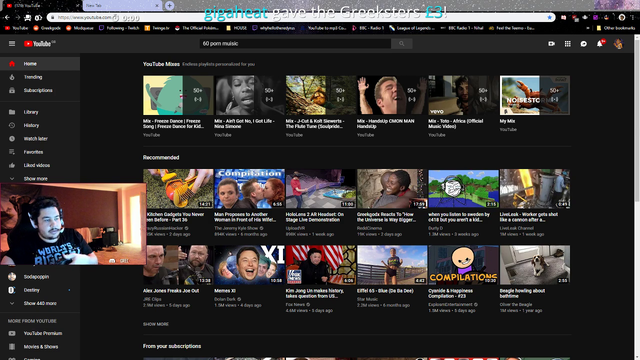The image size is (640, 360).
Task: Click the Watch later icon
Action: point(12,139)
